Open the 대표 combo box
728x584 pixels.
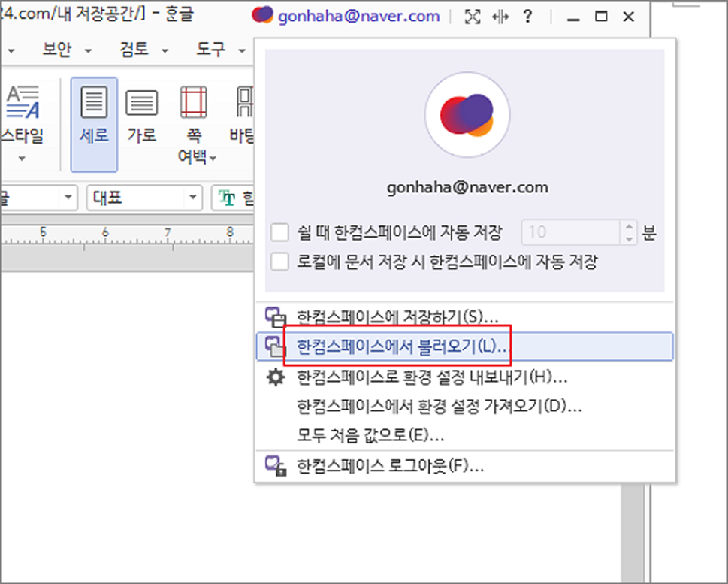point(144,198)
